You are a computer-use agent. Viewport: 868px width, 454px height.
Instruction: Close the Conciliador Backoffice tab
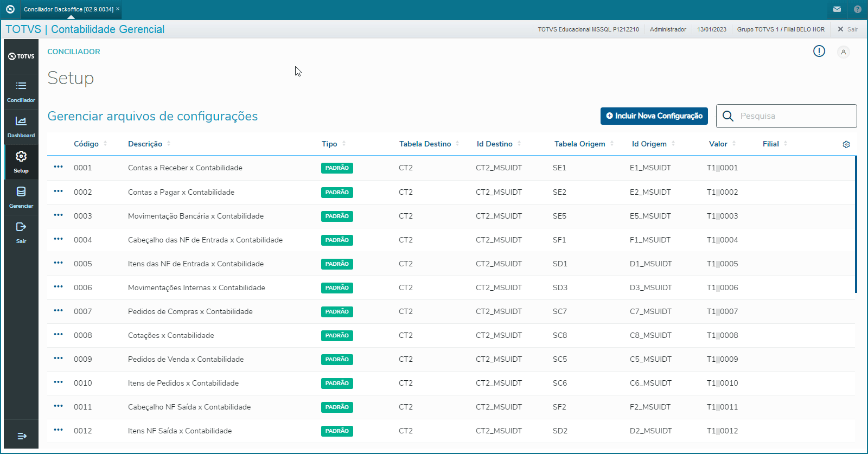point(118,9)
